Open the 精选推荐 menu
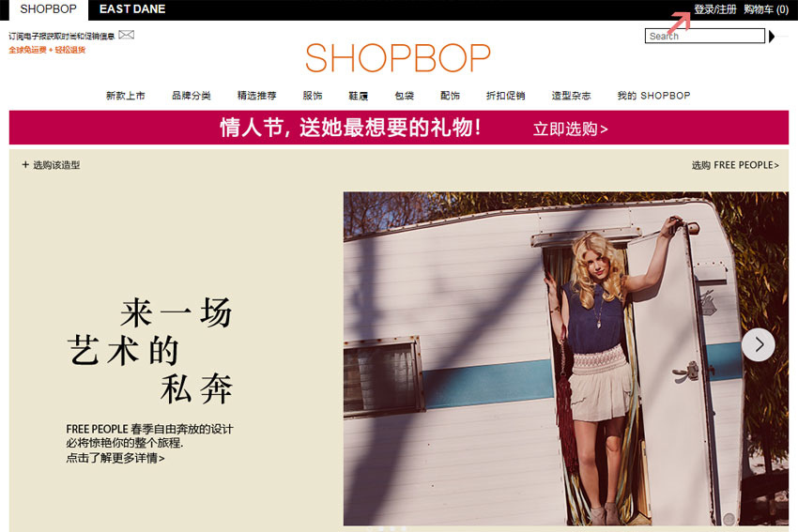 pyautogui.click(x=257, y=96)
